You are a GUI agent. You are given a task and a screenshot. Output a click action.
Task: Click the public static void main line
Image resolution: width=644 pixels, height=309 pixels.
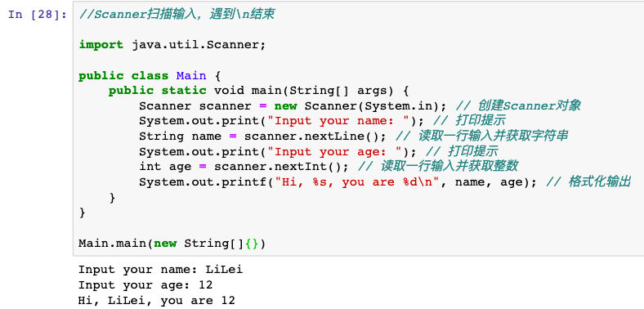(259, 91)
